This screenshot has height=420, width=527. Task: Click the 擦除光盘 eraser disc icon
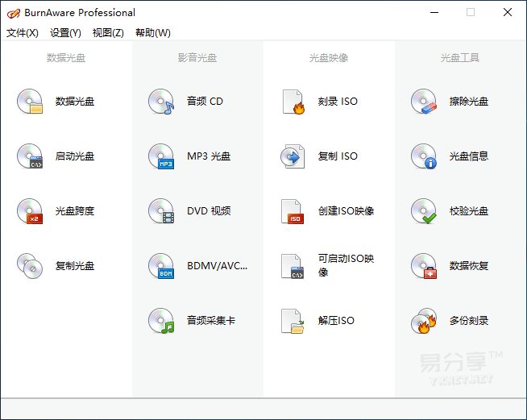[x=424, y=102]
